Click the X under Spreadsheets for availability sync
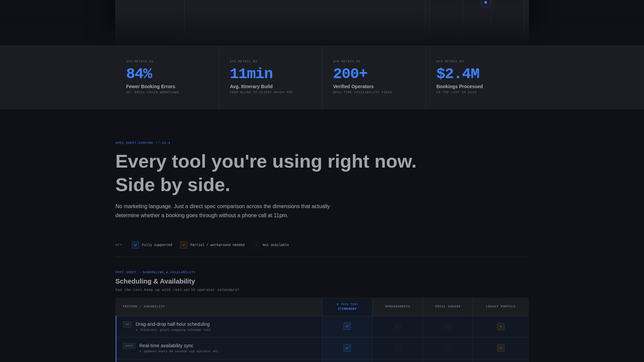The image size is (644, 362). click(397, 348)
